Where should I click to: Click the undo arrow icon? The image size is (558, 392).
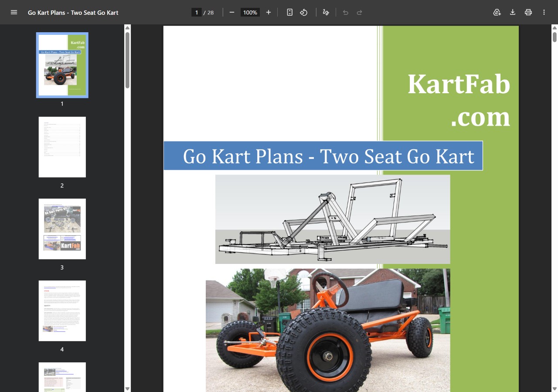pos(346,12)
